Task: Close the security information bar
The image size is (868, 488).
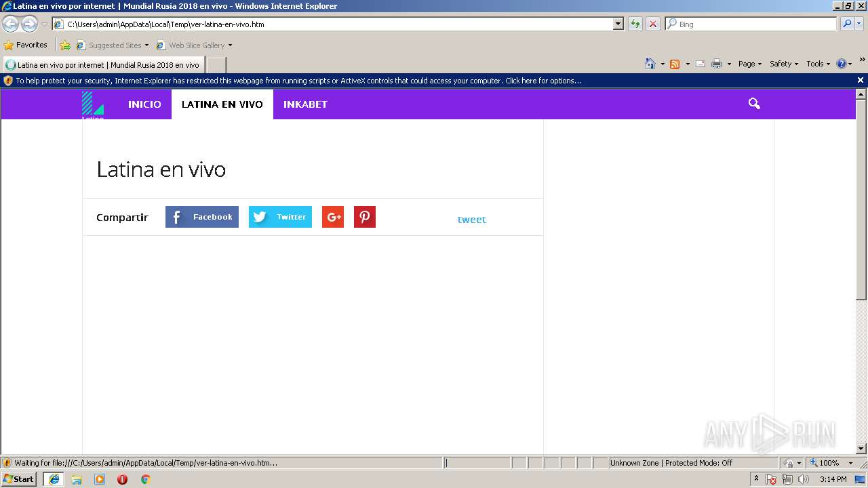Action: pos(861,80)
